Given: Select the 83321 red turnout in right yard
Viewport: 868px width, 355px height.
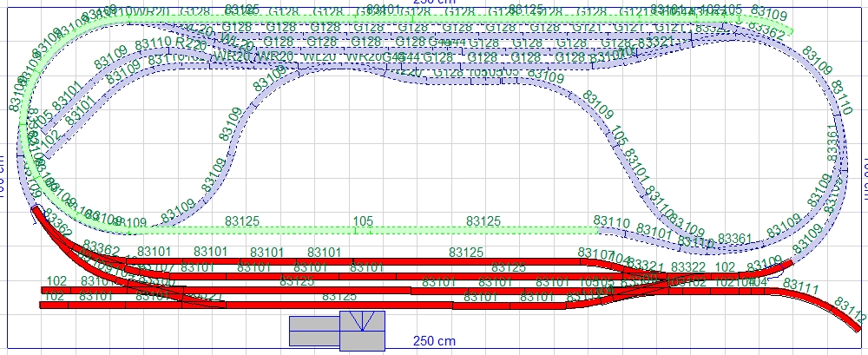Looking at the screenshot, I should click(x=644, y=266).
